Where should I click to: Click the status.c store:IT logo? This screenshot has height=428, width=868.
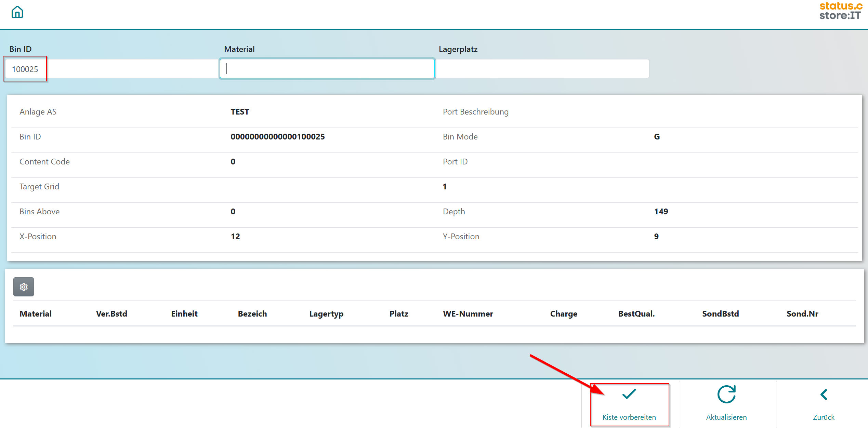pyautogui.click(x=840, y=11)
